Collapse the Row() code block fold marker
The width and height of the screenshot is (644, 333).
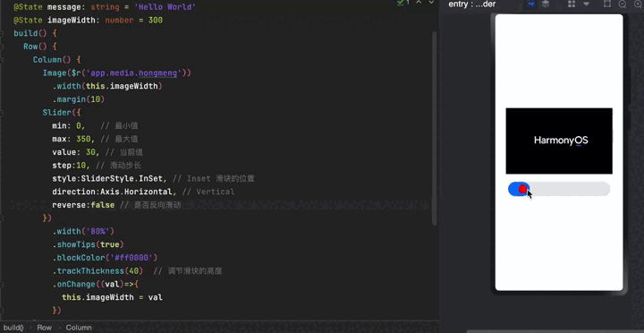[2, 47]
